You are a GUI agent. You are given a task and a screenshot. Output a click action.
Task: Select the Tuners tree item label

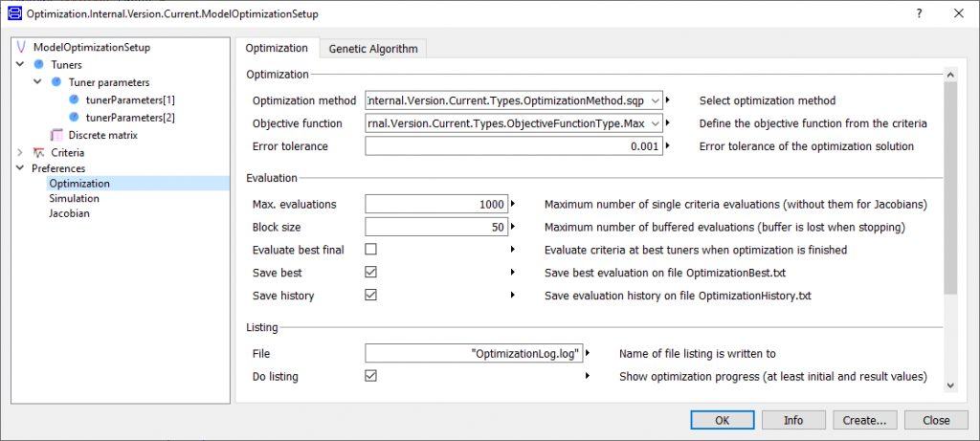(66, 64)
